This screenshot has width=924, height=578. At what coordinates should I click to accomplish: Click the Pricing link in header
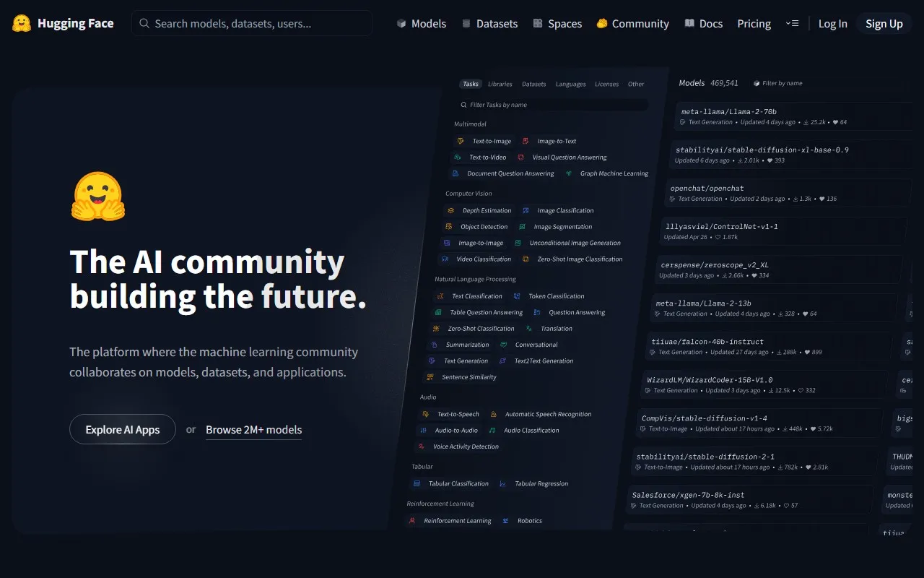[754, 24]
